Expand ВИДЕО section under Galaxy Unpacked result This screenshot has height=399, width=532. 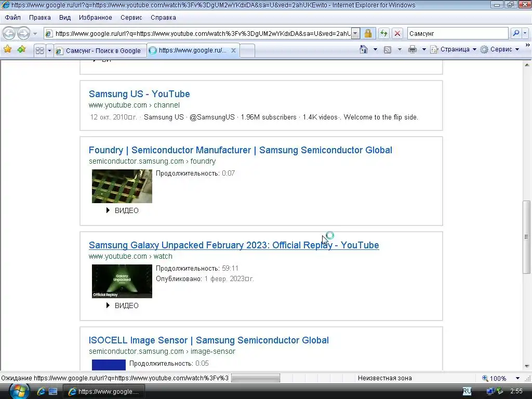tap(123, 305)
